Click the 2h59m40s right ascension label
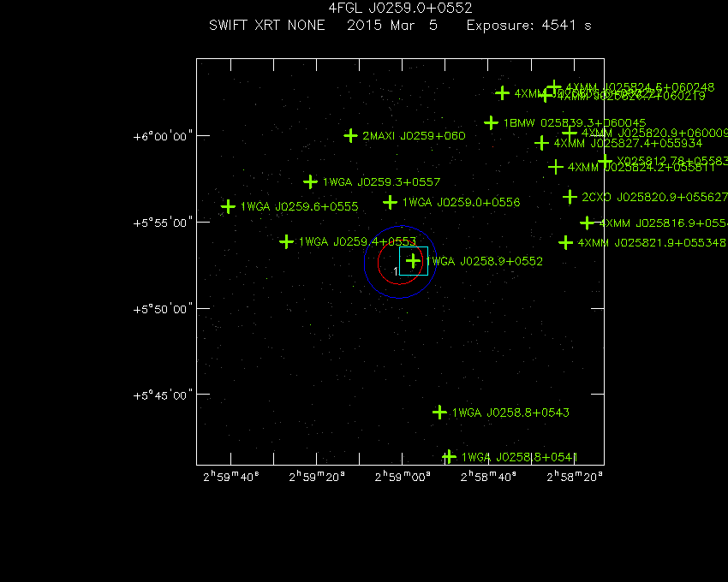728x582 pixels. [x=231, y=477]
